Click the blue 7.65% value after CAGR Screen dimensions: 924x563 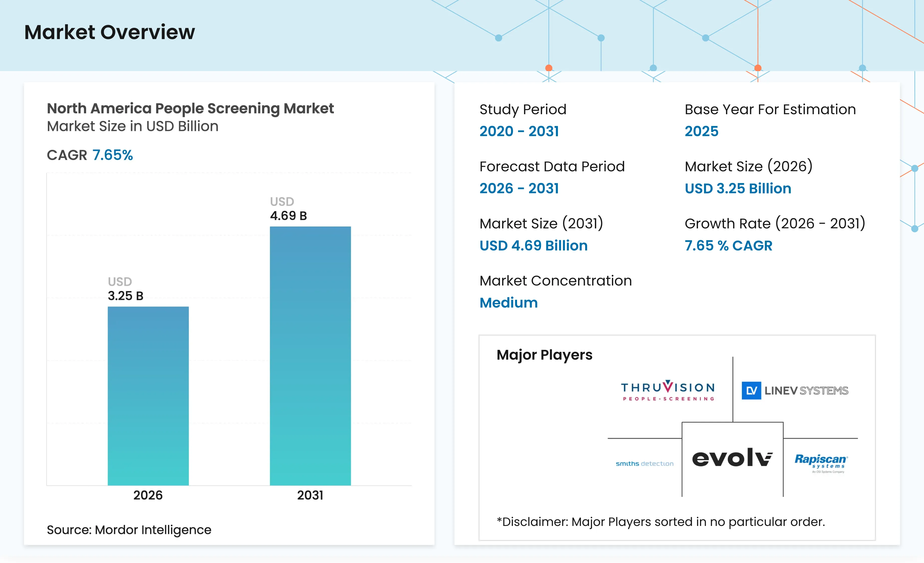pyautogui.click(x=113, y=155)
